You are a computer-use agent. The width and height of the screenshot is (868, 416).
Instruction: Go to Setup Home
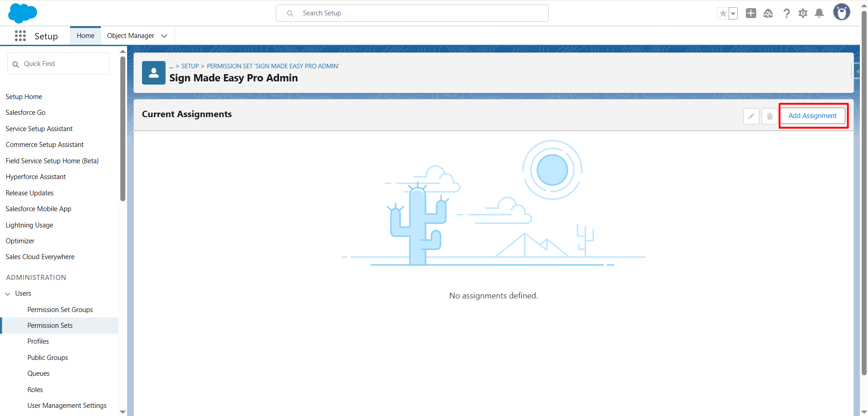pos(24,97)
